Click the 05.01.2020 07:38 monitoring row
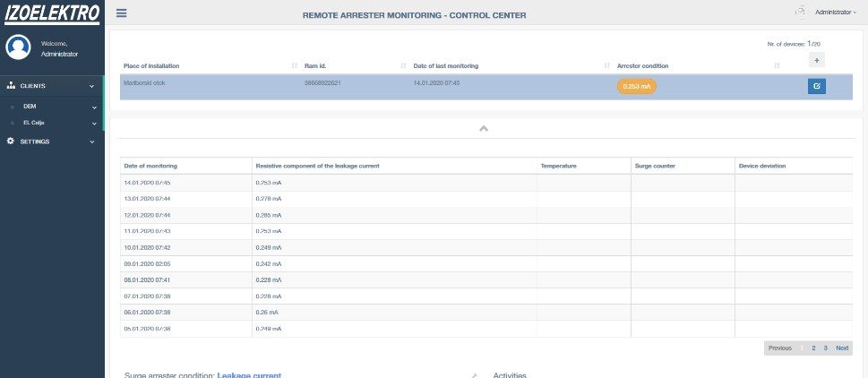The height and width of the screenshot is (378, 868). click(x=486, y=329)
